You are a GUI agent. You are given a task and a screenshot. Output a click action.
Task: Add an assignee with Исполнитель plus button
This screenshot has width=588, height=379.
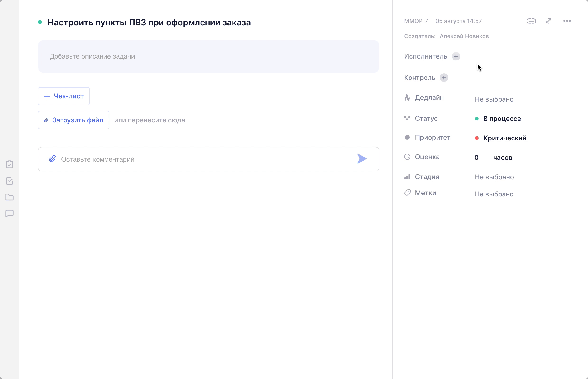click(456, 56)
